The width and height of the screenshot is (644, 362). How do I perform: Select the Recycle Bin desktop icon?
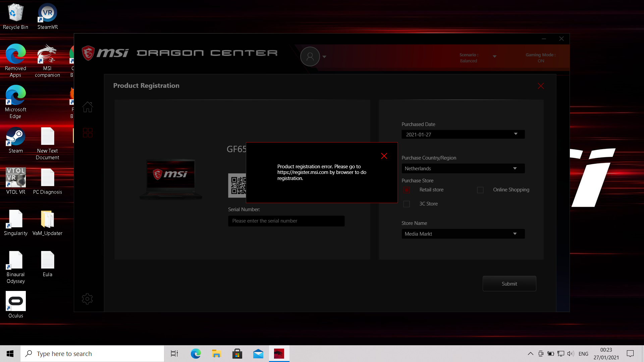pyautogui.click(x=15, y=17)
